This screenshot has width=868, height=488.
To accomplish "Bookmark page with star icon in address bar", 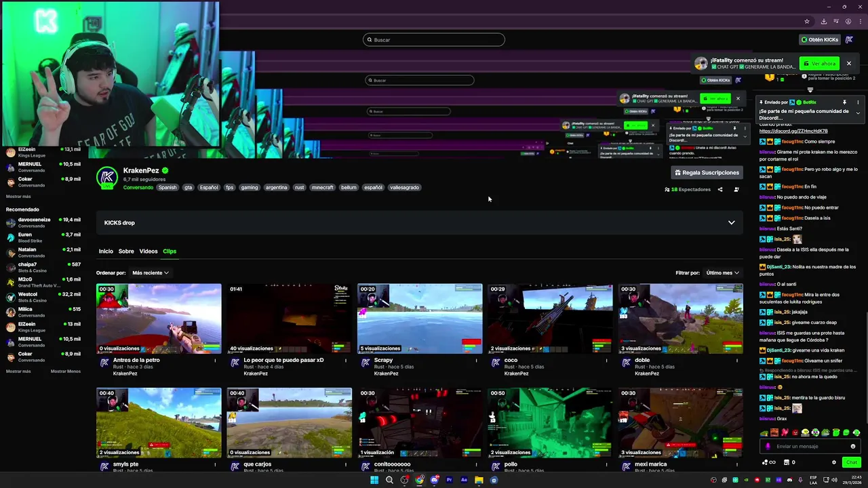I will [806, 21].
